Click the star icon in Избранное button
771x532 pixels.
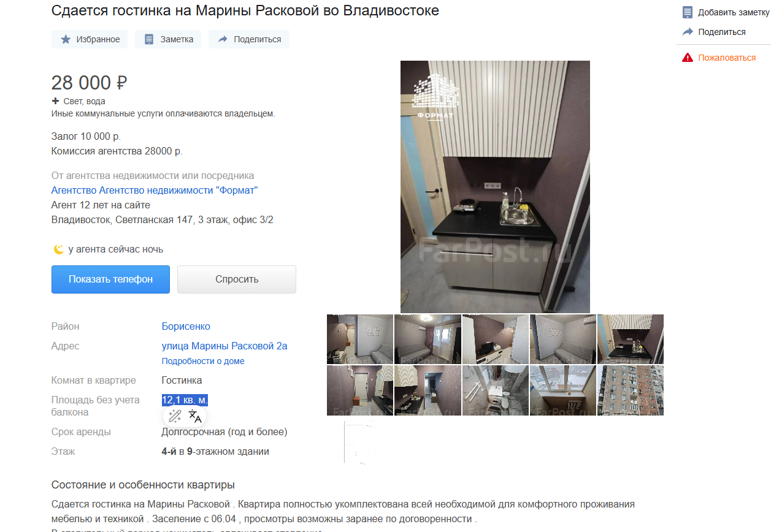point(66,39)
